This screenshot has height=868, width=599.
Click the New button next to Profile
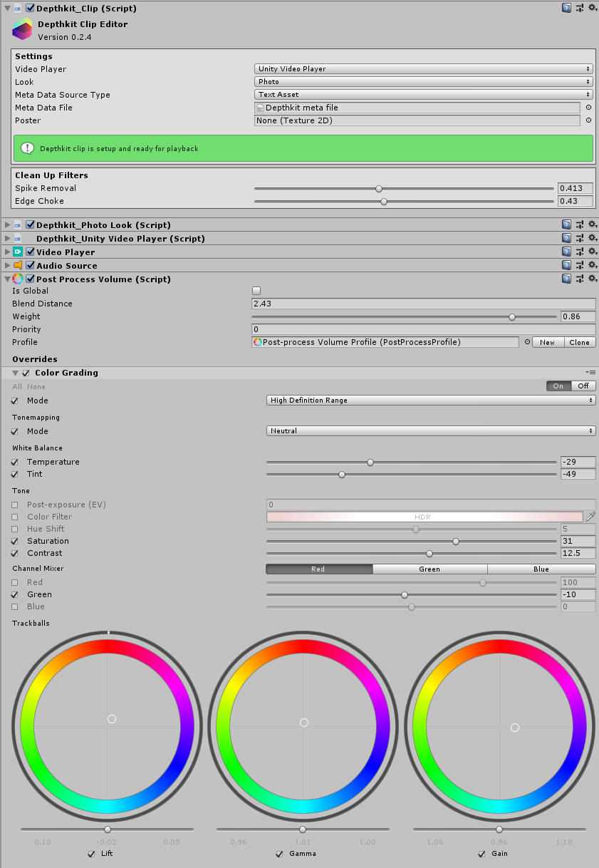click(x=548, y=342)
